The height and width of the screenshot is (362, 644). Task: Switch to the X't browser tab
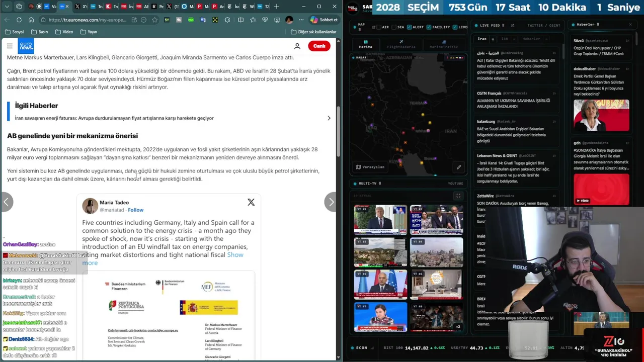tap(80, 7)
